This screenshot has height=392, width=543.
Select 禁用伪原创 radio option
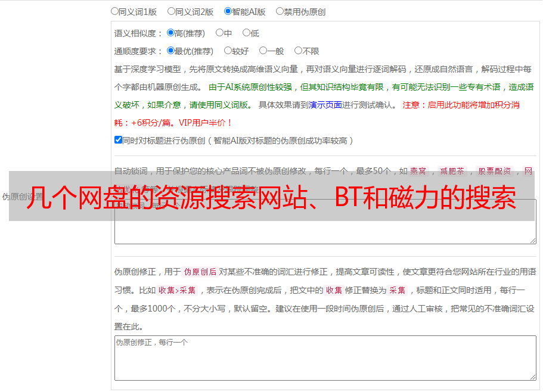click(x=280, y=11)
